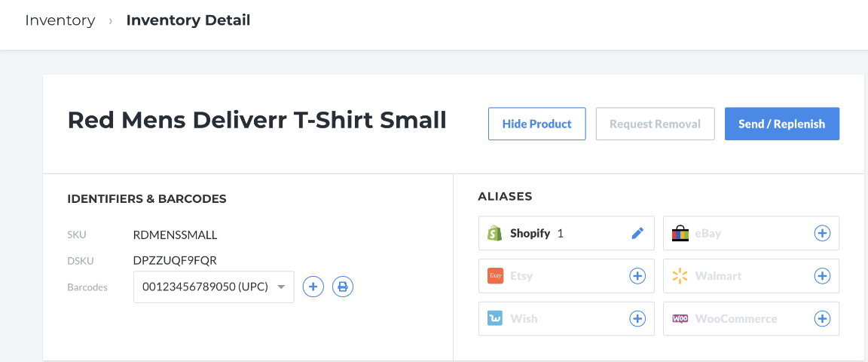Click the Request Removal button
868x362 pixels.
click(655, 124)
